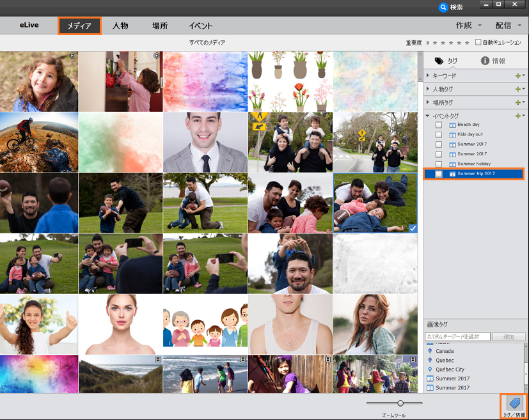Click the green plus next to 人物タグ
The image size is (529, 420).
pyautogui.click(x=518, y=89)
